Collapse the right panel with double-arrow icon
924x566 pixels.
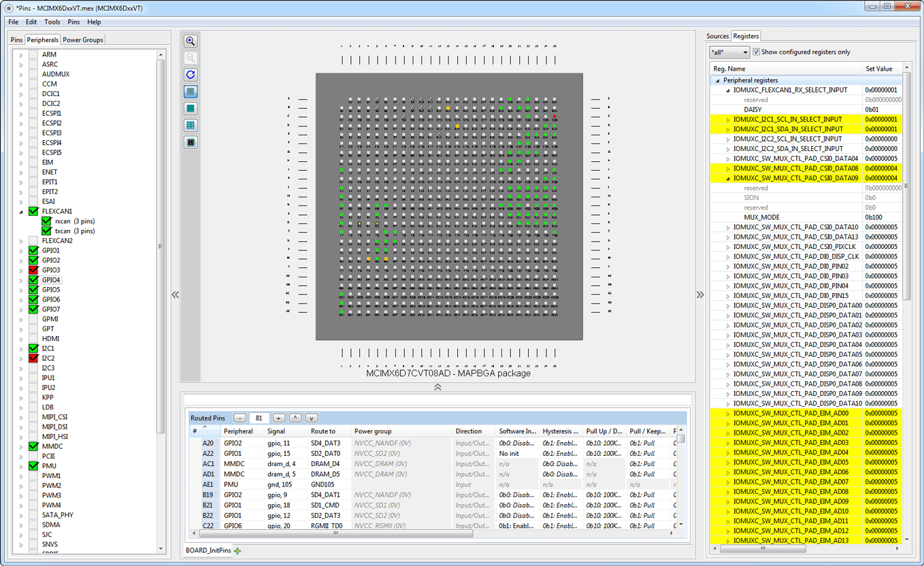[700, 295]
